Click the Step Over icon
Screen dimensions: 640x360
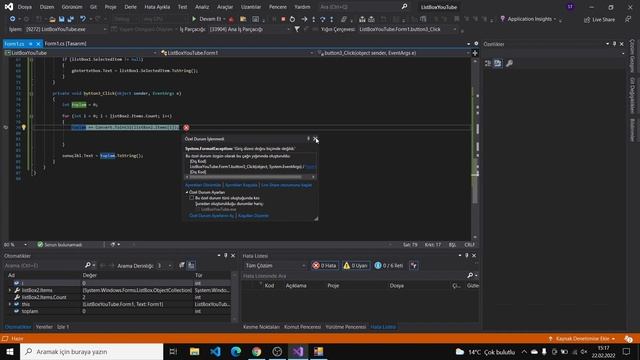[x=323, y=19]
